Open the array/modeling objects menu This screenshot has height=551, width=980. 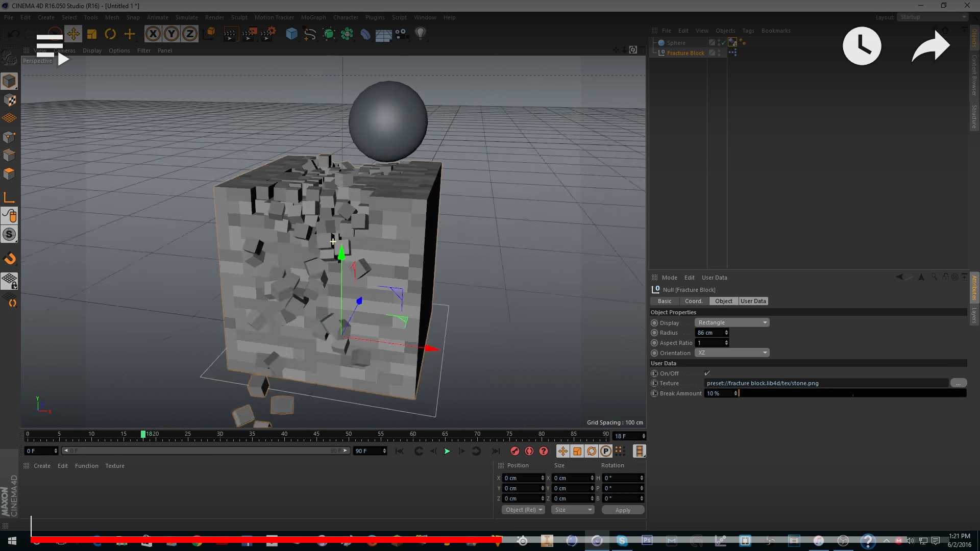tap(347, 34)
